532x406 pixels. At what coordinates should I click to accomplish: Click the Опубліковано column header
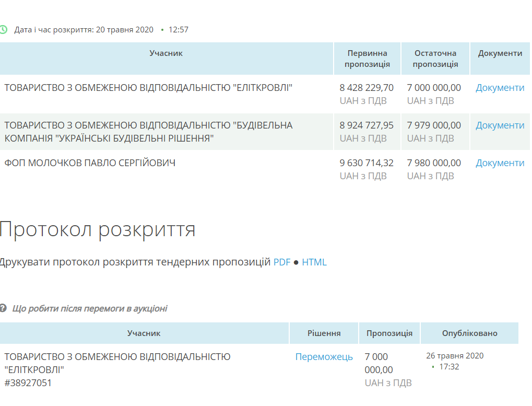click(x=469, y=333)
